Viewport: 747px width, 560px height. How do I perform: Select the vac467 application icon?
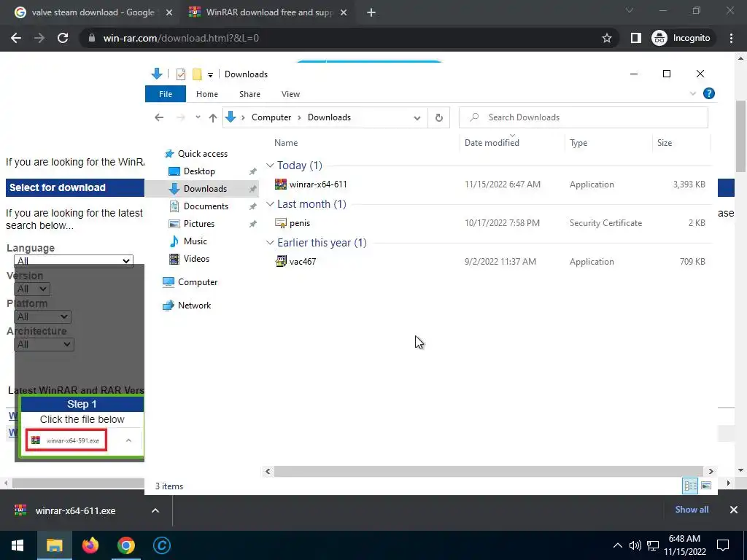pyautogui.click(x=281, y=262)
